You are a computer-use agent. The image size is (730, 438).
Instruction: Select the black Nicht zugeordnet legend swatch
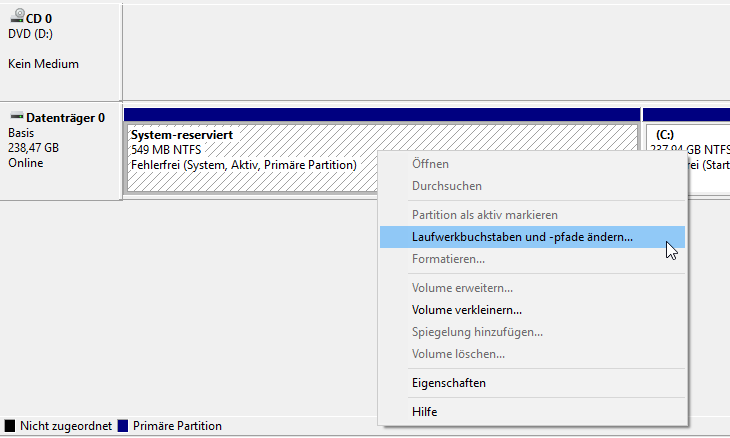coord(10,426)
